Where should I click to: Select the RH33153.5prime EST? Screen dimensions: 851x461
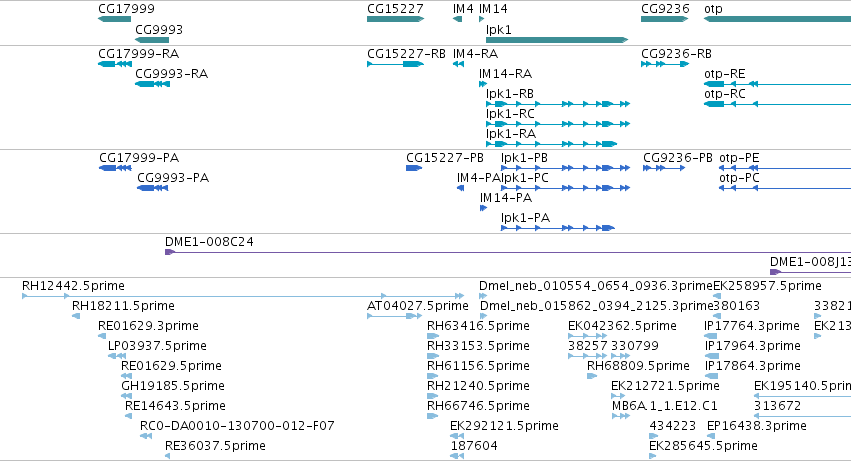tap(433, 356)
